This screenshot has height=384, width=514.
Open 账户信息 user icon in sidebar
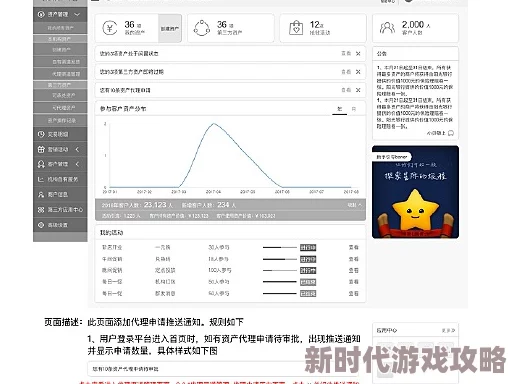41,194
